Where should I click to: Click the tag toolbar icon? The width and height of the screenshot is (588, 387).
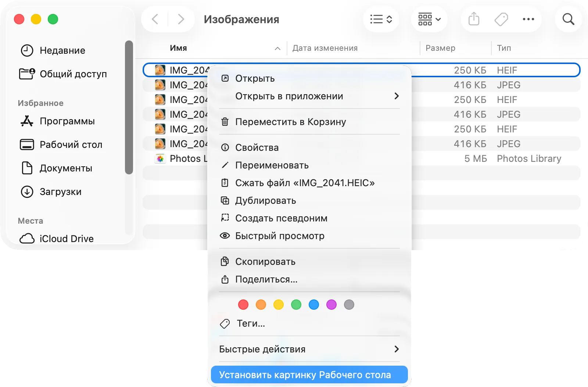501,19
